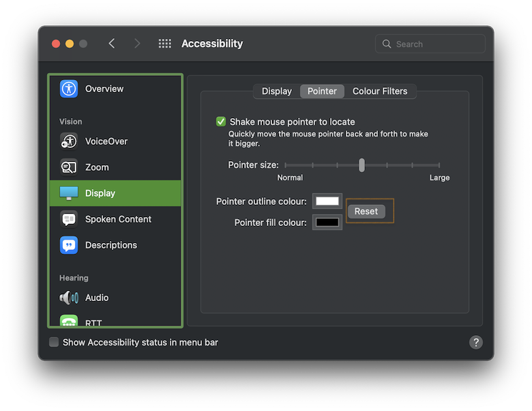The width and height of the screenshot is (532, 411).
Task: Click the Audio speaker icon in sidebar
Action: [x=69, y=298]
